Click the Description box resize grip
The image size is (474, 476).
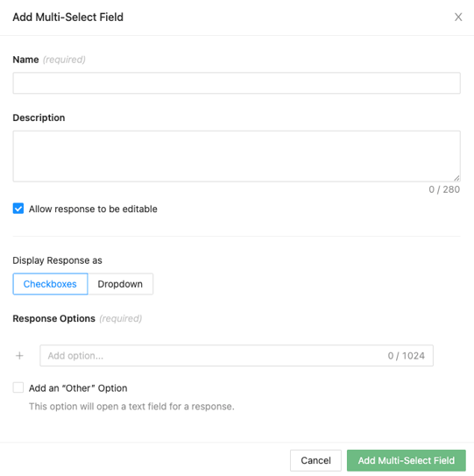pyautogui.click(x=456, y=178)
